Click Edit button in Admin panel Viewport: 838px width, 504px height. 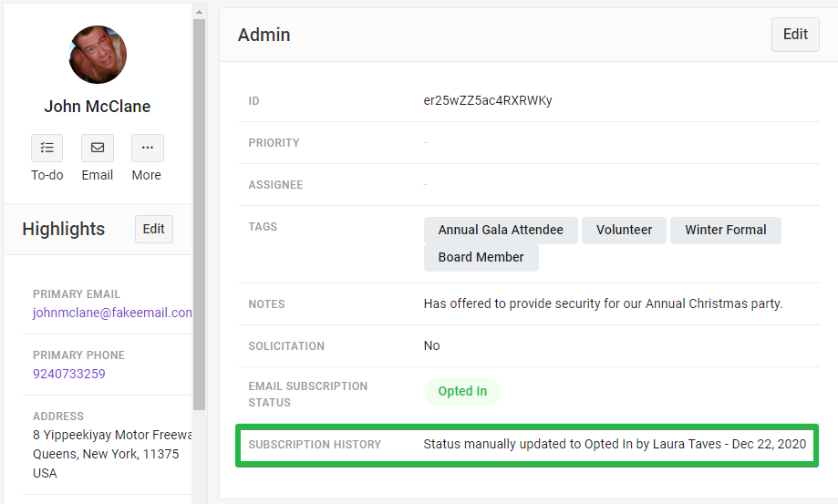(795, 35)
